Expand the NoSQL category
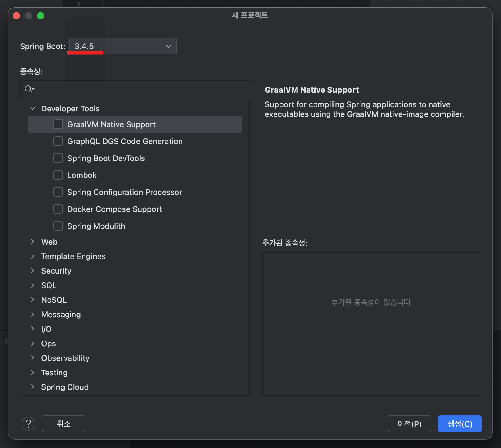This screenshot has width=501, height=448. pyautogui.click(x=33, y=300)
